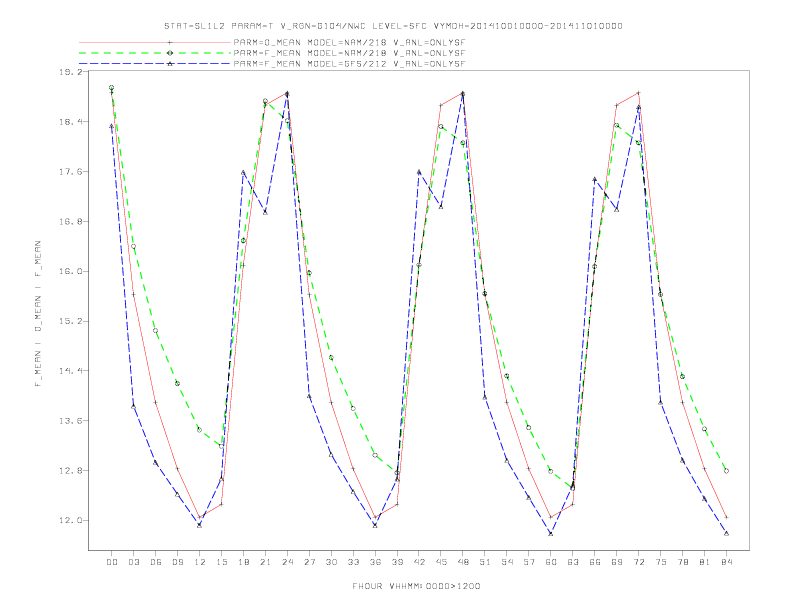
Task: Select legend entry PARM=F_MEAN MODEL=GFS/212
Action: (349, 64)
